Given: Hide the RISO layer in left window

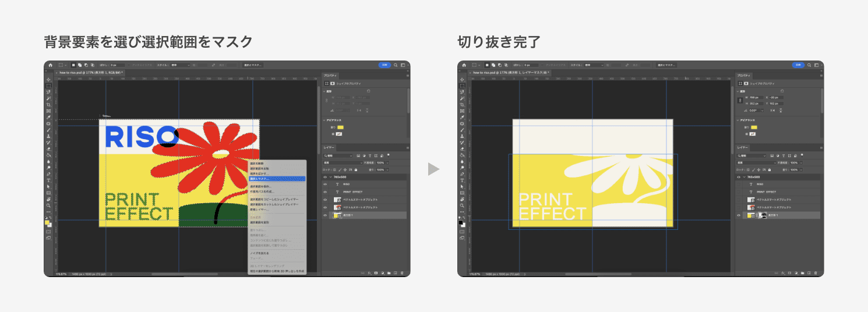Looking at the screenshot, I should 325,184.
